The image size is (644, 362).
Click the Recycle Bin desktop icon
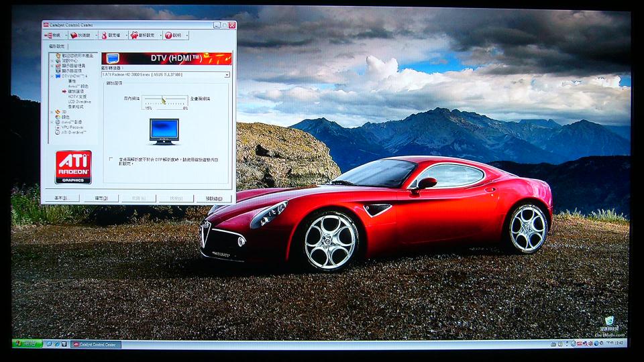609,322
